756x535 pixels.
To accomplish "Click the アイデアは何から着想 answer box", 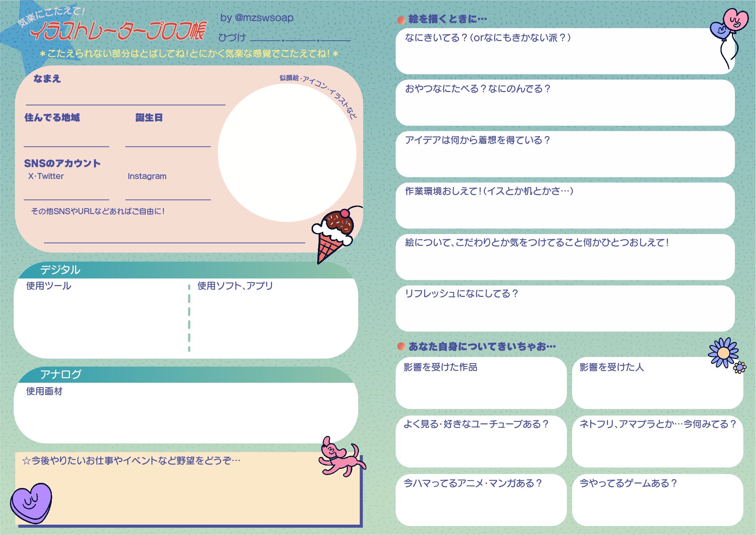I will (565, 154).
